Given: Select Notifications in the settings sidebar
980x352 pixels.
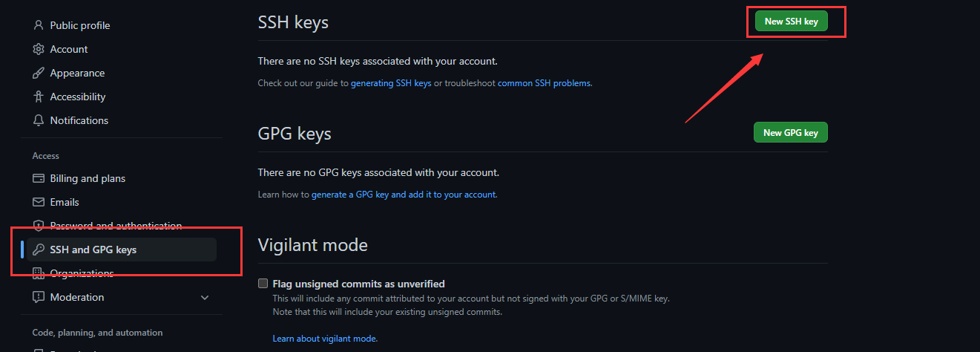Looking at the screenshot, I should pos(79,120).
